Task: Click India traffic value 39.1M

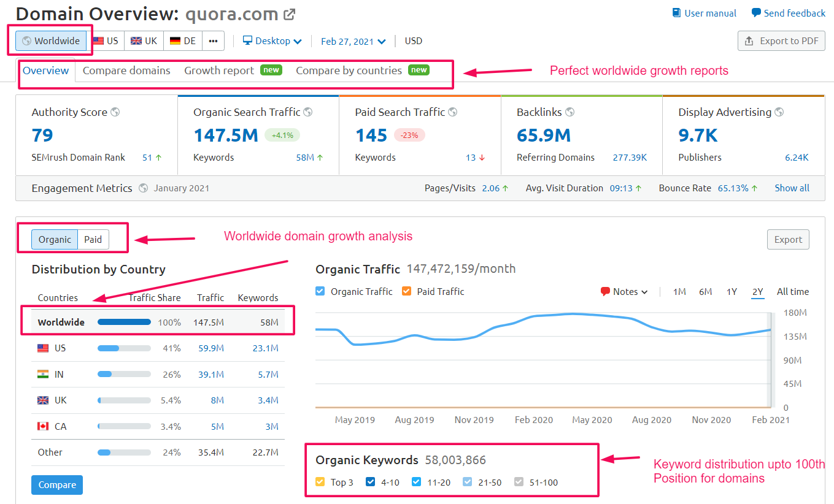Action: pos(210,374)
